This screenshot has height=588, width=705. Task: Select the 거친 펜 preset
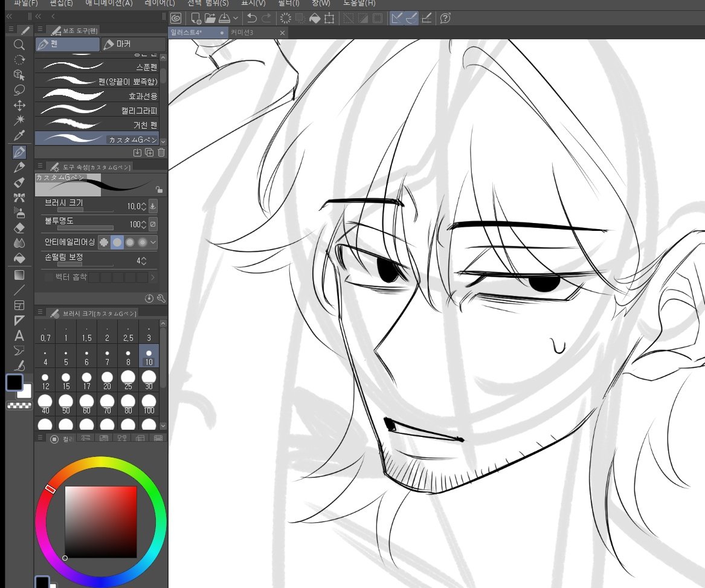click(x=97, y=124)
